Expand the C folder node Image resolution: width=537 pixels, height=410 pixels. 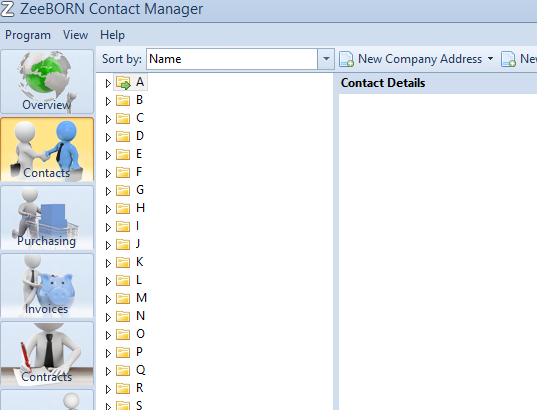108,119
